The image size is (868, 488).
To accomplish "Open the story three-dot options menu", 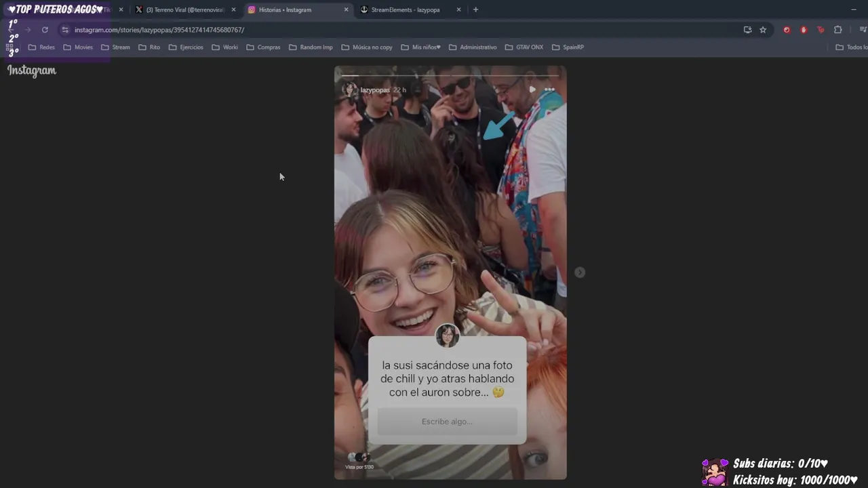I will tap(549, 89).
